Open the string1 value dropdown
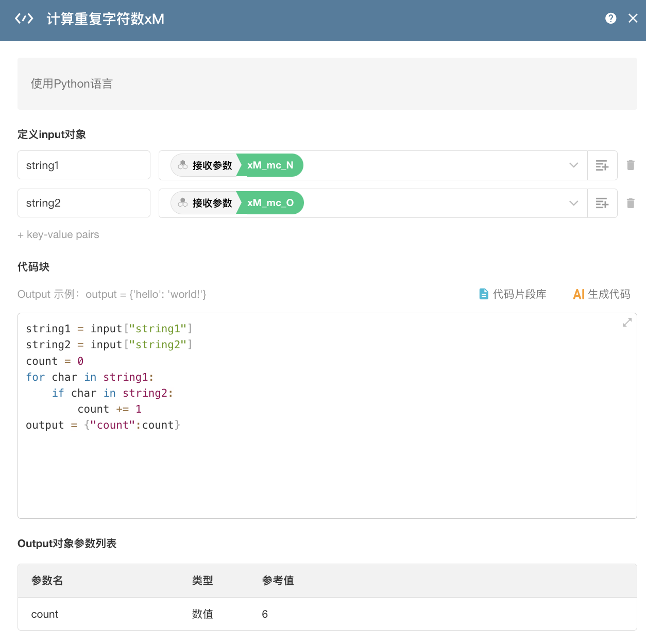Image resolution: width=646 pixels, height=644 pixels. tap(573, 165)
